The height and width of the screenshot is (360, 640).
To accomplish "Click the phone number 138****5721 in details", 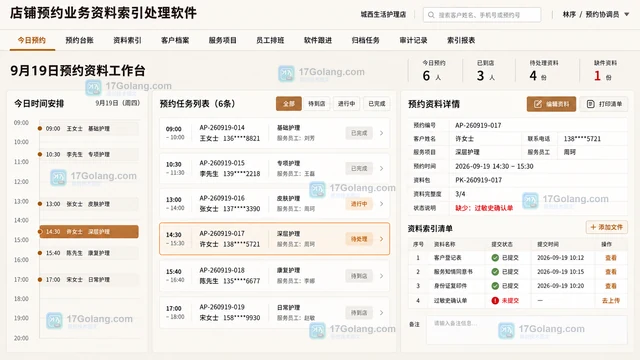I will [582, 139].
